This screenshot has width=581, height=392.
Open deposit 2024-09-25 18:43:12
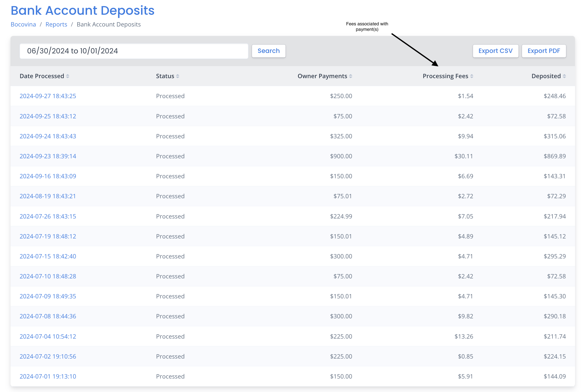(x=48, y=116)
